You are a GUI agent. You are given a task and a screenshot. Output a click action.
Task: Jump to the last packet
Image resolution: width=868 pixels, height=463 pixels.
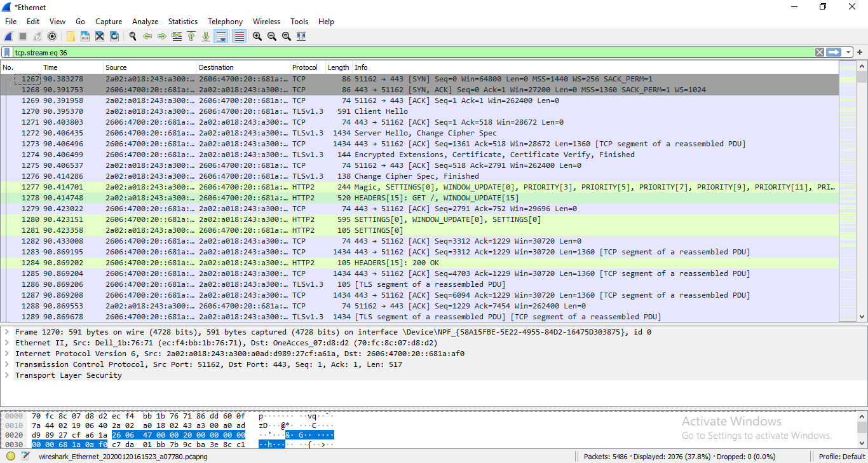(206, 36)
